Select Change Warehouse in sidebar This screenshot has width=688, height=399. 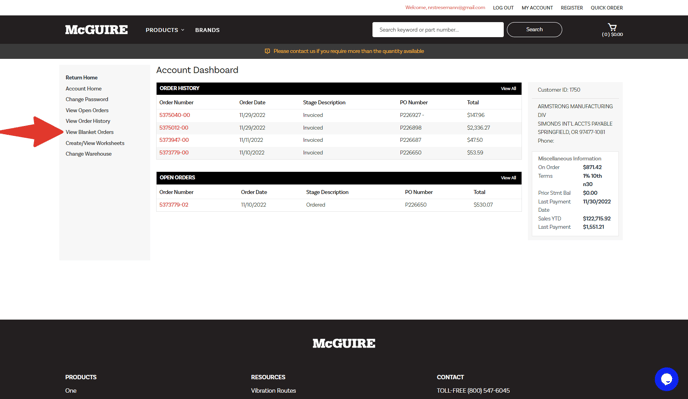89,154
